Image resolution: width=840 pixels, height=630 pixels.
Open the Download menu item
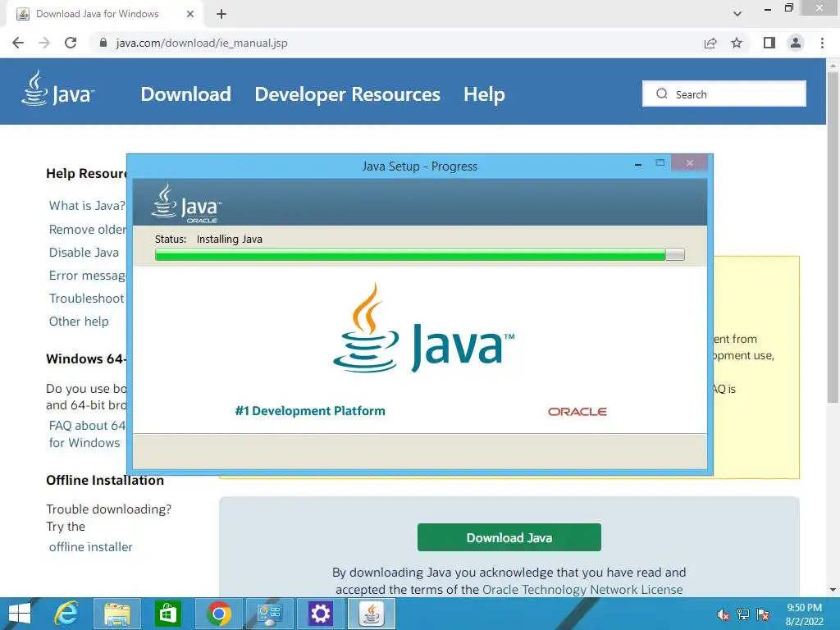pos(186,94)
